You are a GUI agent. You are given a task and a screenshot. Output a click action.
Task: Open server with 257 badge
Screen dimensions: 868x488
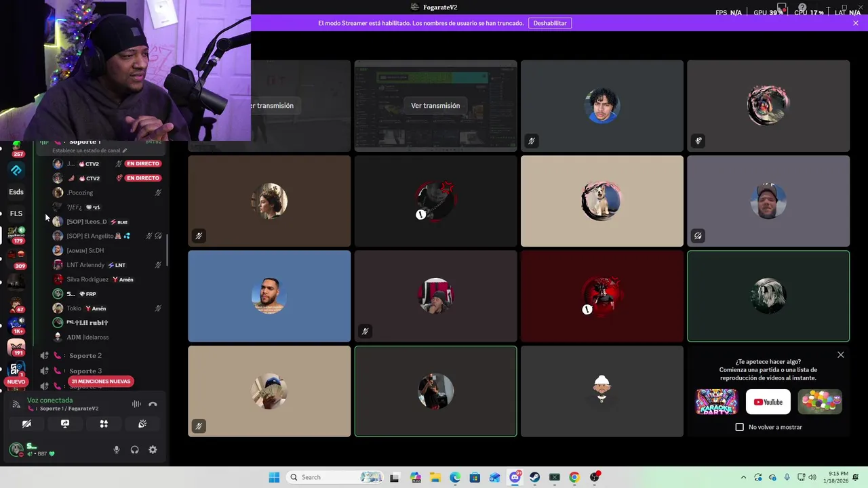(x=17, y=148)
